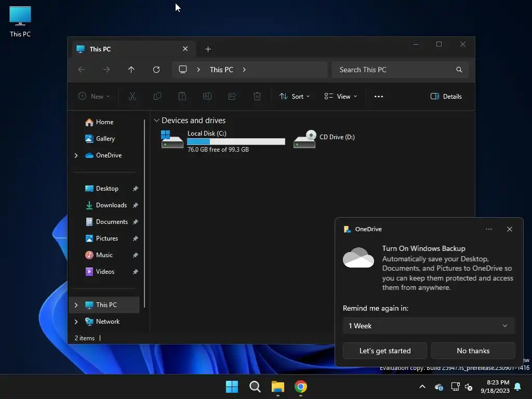Go back with the left arrow

(82, 70)
